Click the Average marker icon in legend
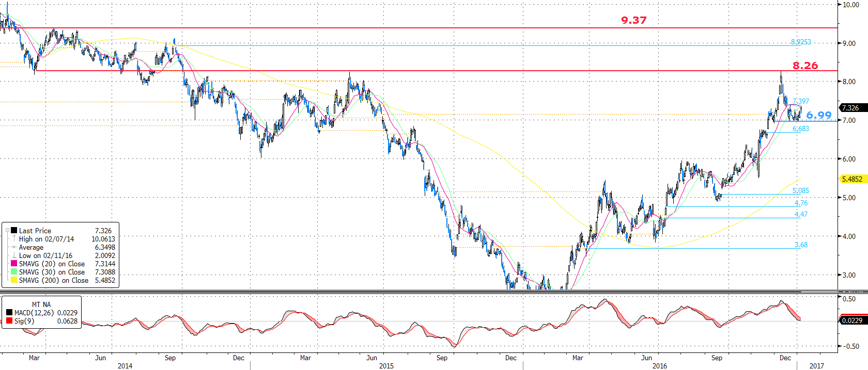The width and height of the screenshot is (868, 370). click(x=14, y=247)
